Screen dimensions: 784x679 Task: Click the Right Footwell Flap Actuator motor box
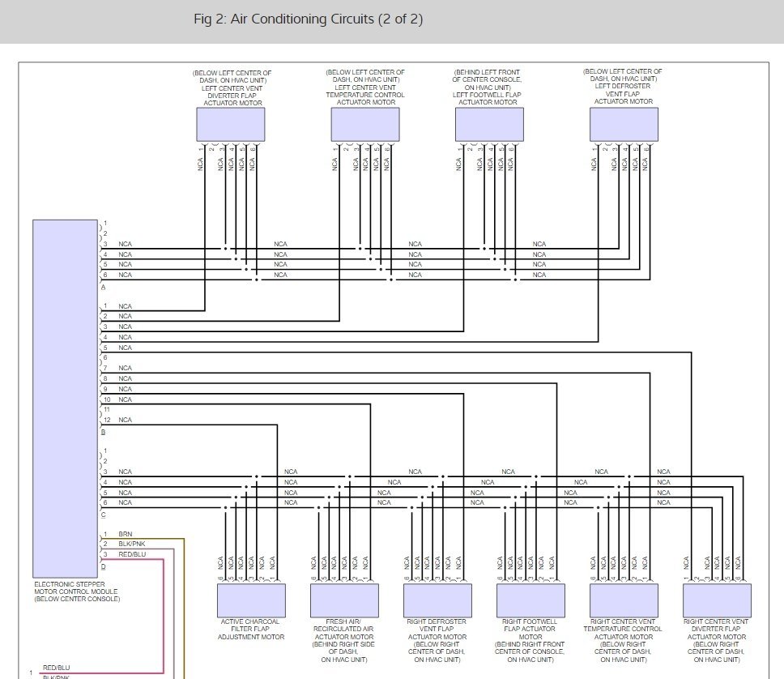coord(530,600)
